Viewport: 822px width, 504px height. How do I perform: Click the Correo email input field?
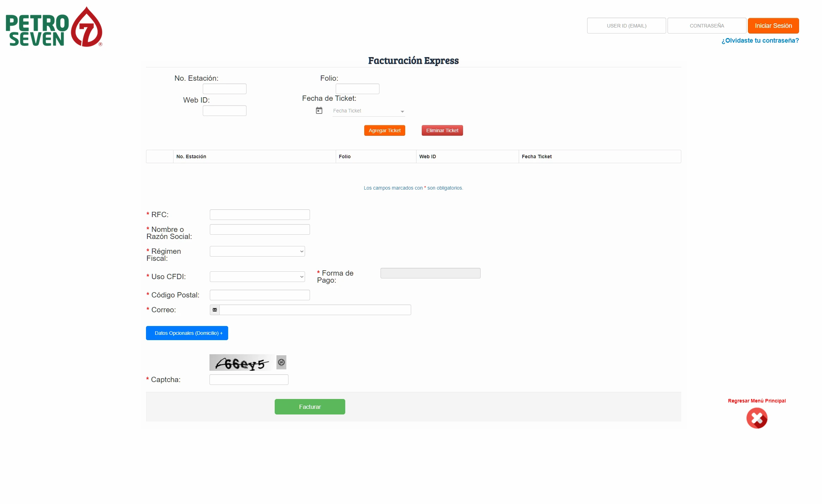pyautogui.click(x=315, y=310)
